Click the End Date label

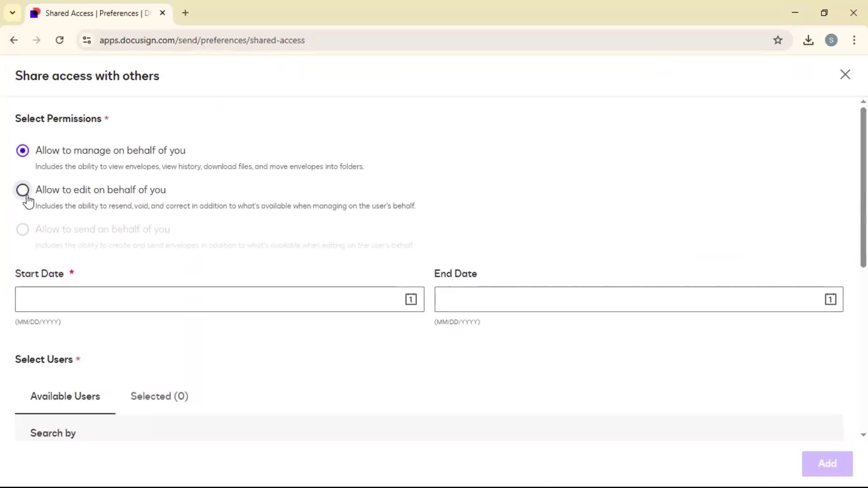tap(455, 273)
